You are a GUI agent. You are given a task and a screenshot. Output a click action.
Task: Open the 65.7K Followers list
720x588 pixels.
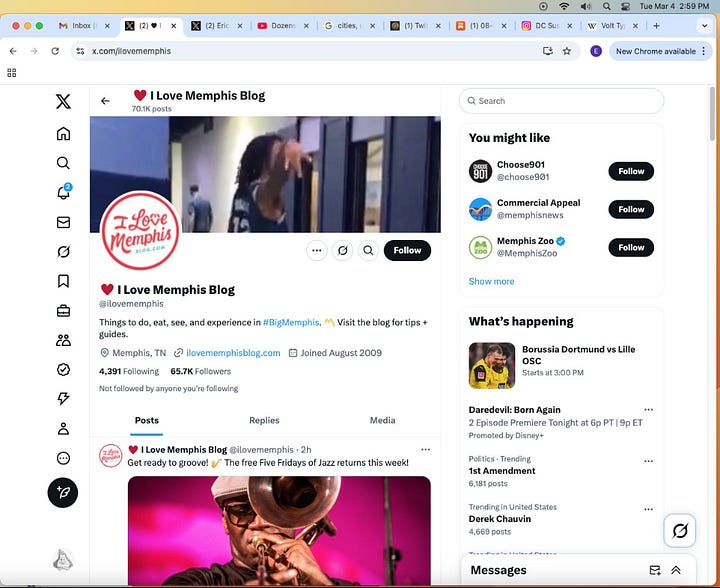pyautogui.click(x=201, y=371)
